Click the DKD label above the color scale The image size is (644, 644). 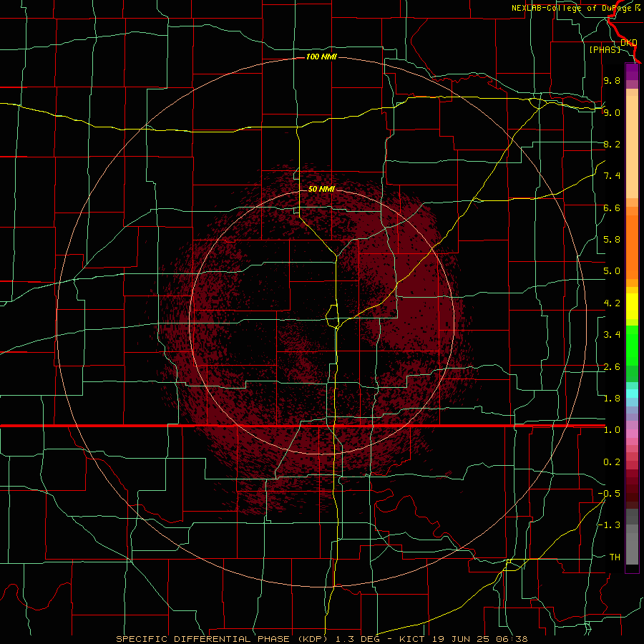629,43
